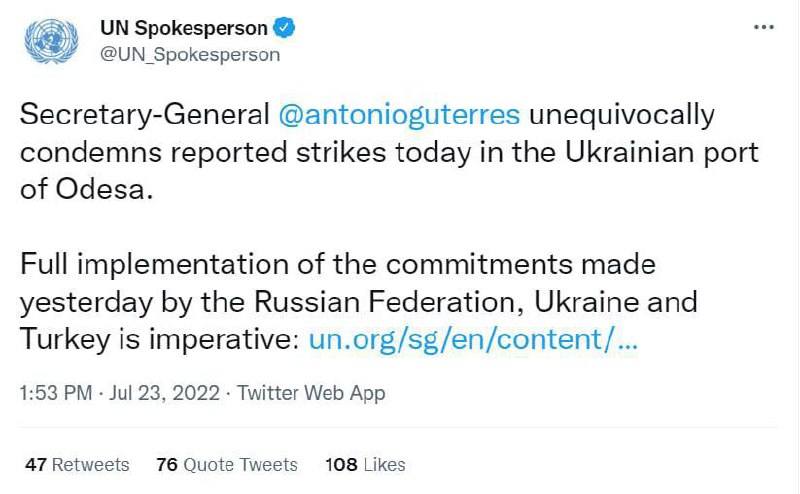
Task: Click the @UN_Spokesperson handle
Action: pos(190,55)
